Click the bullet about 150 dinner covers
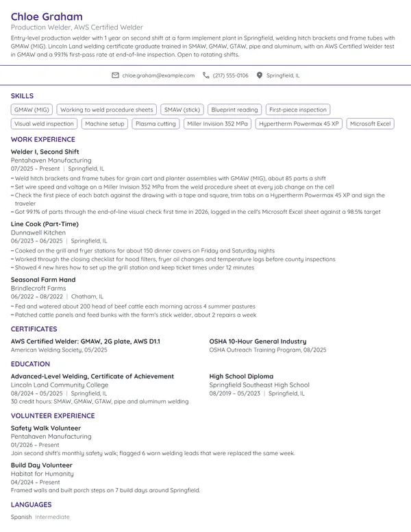The image size is (411, 532). point(142,251)
